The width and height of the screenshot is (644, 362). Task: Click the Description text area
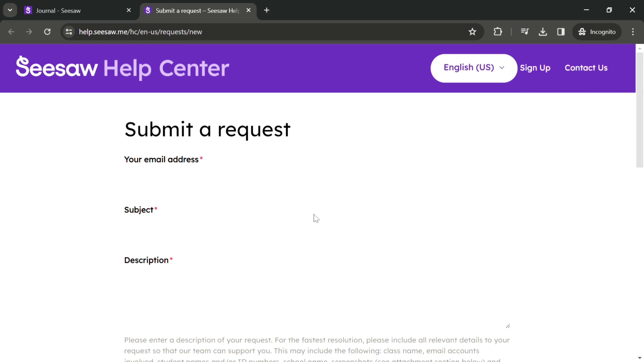[x=317, y=298]
